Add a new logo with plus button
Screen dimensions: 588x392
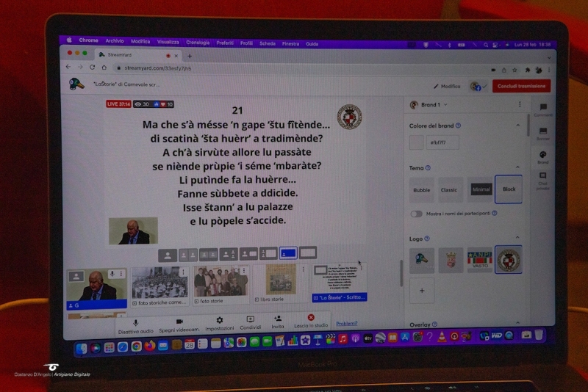(422, 291)
